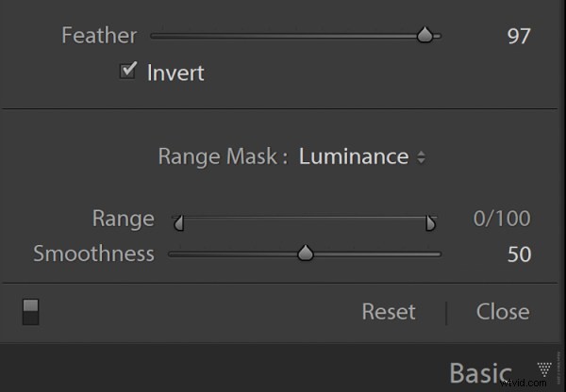
Task: Click the Smoothness label
Action: 93,253
